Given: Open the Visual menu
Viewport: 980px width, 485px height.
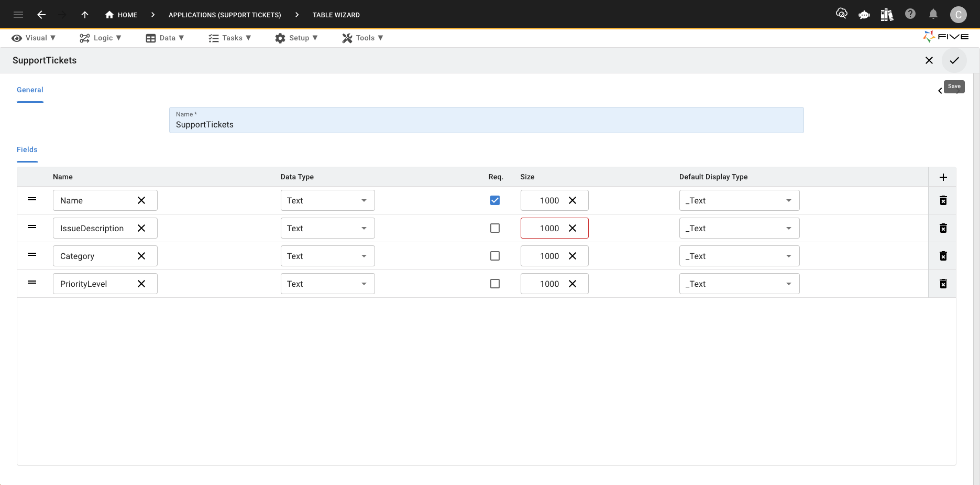Looking at the screenshot, I should (34, 38).
